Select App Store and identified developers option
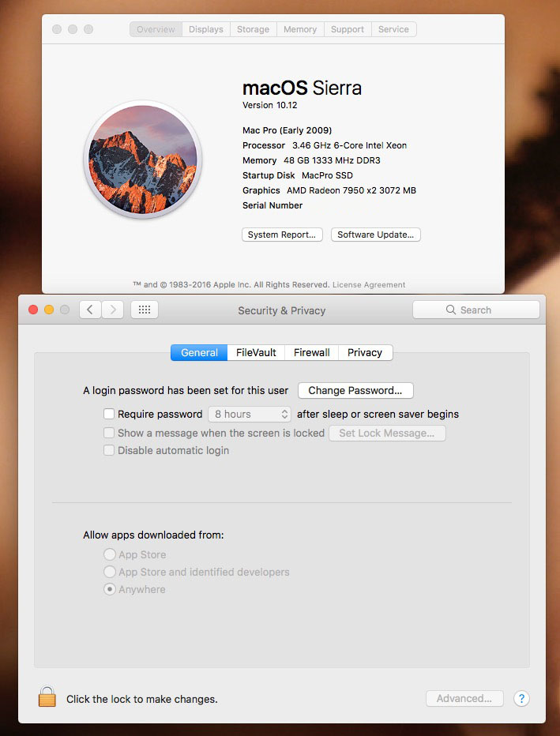This screenshot has height=736, width=560. tap(109, 572)
